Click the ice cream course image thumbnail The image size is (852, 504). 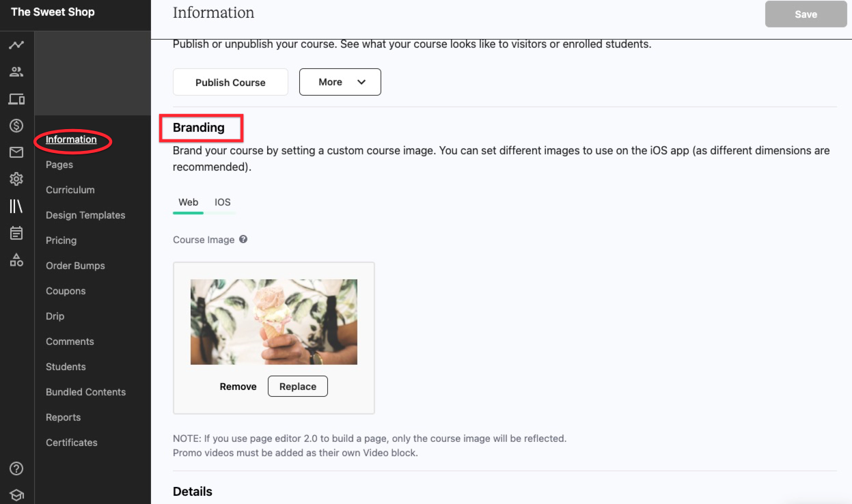274,322
